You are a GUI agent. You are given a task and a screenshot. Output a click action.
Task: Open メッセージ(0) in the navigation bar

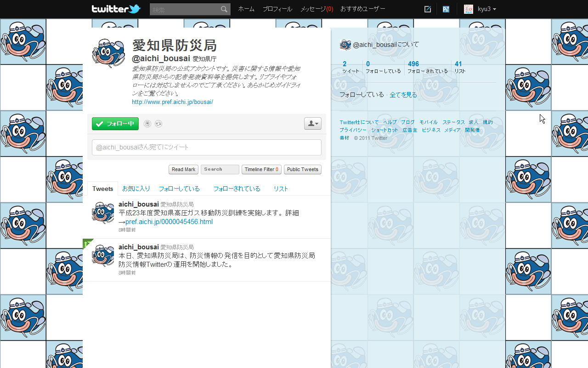[x=317, y=9]
